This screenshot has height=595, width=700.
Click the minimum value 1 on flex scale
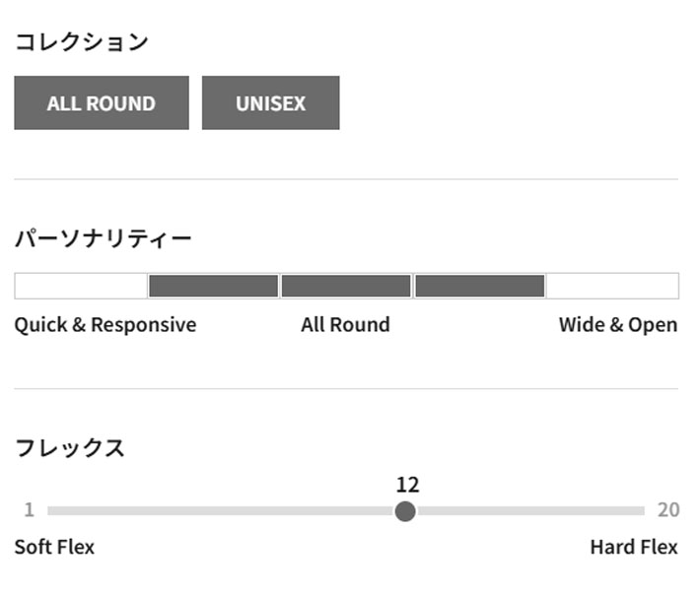pyautogui.click(x=29, y=510)
